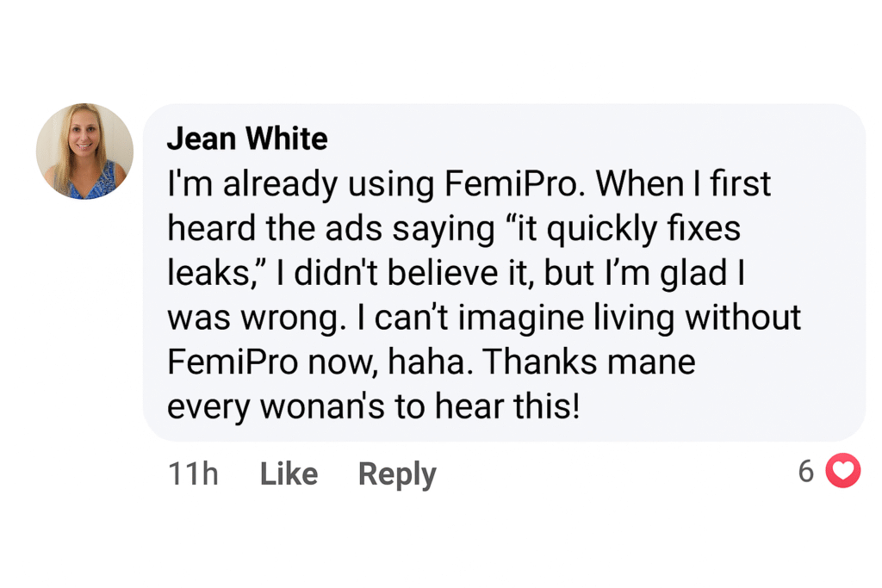882x588 pixels.
Task: Open the 11h timestamp link
Action: (x=193, y=473)
